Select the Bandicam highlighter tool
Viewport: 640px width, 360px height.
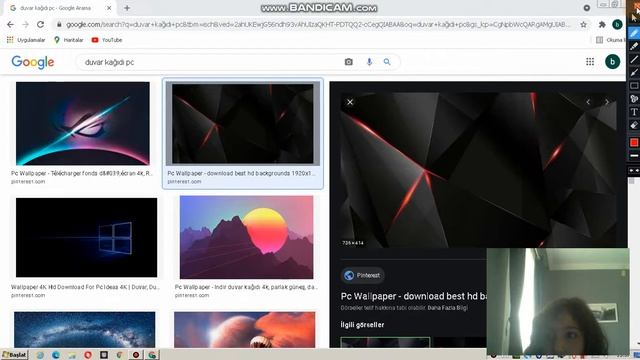tap(634, 46)
